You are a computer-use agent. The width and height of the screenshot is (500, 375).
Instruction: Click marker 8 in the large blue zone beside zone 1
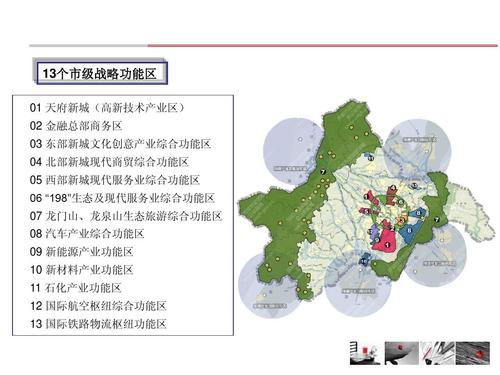[x=410, y=231]
